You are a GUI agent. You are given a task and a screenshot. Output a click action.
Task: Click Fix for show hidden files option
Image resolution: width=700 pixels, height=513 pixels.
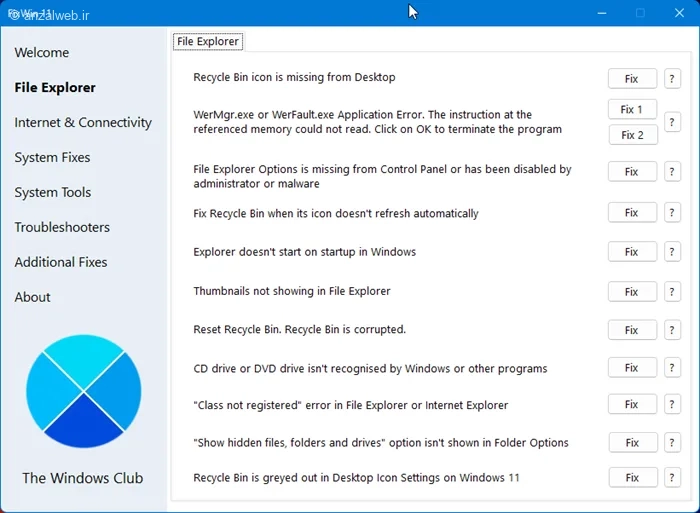click(632, 443)
